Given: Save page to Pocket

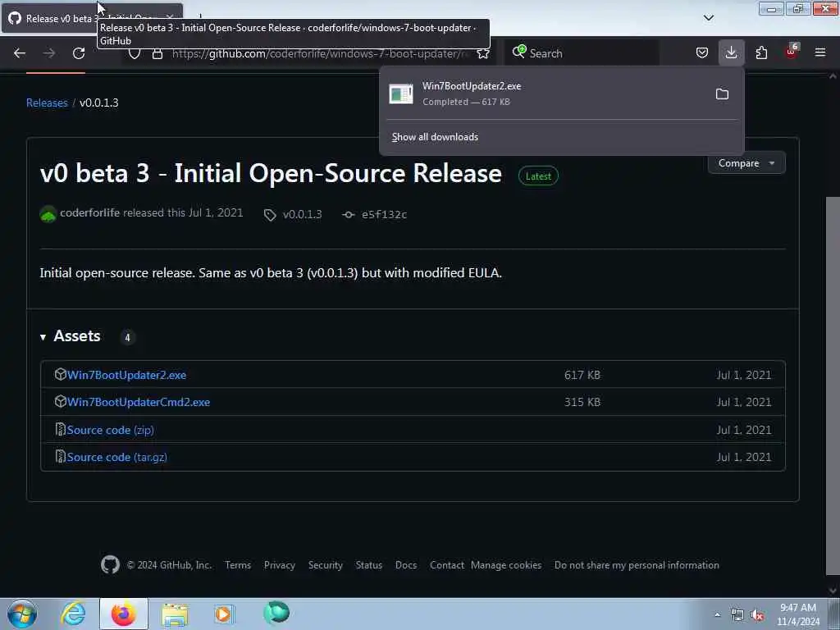Looking at the screenshot, I should [702, 52].
